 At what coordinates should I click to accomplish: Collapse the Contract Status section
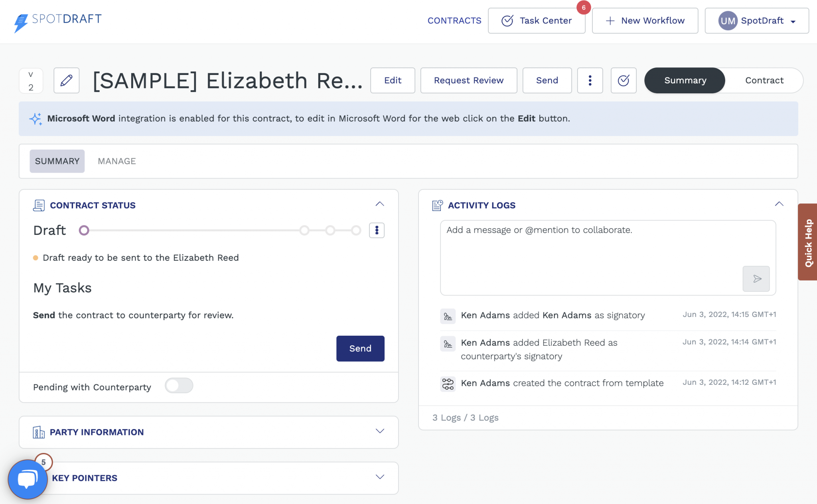[x=379, y=204]
